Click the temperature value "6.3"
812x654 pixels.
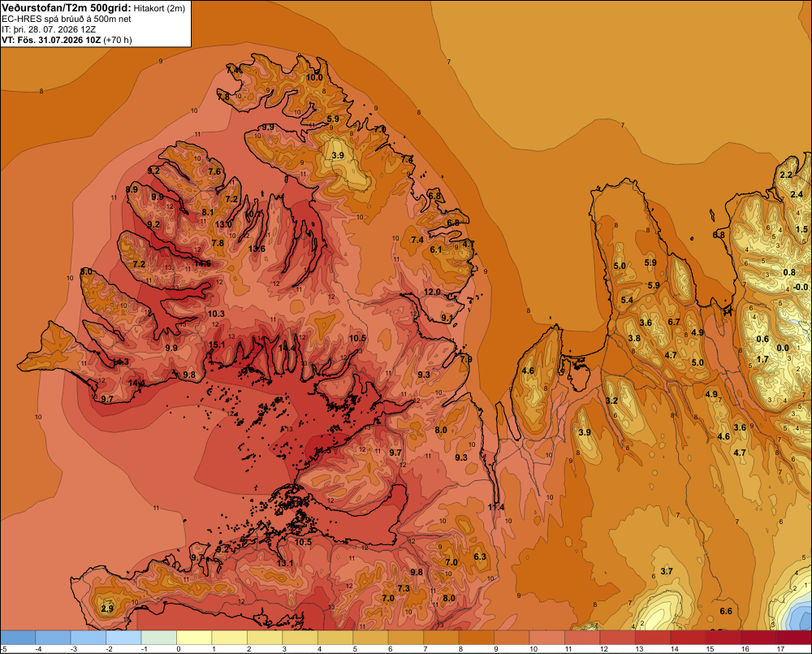pyautogui.click(x=480, y=557)
